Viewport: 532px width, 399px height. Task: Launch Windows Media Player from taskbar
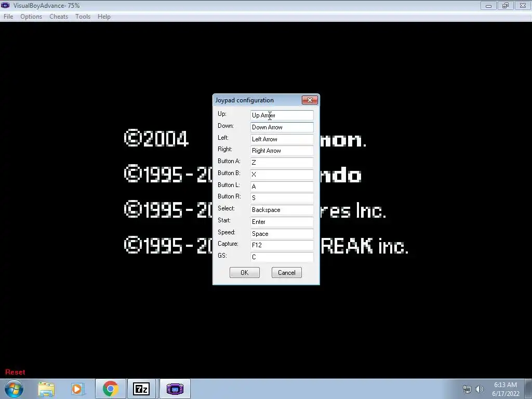point(77,389)
